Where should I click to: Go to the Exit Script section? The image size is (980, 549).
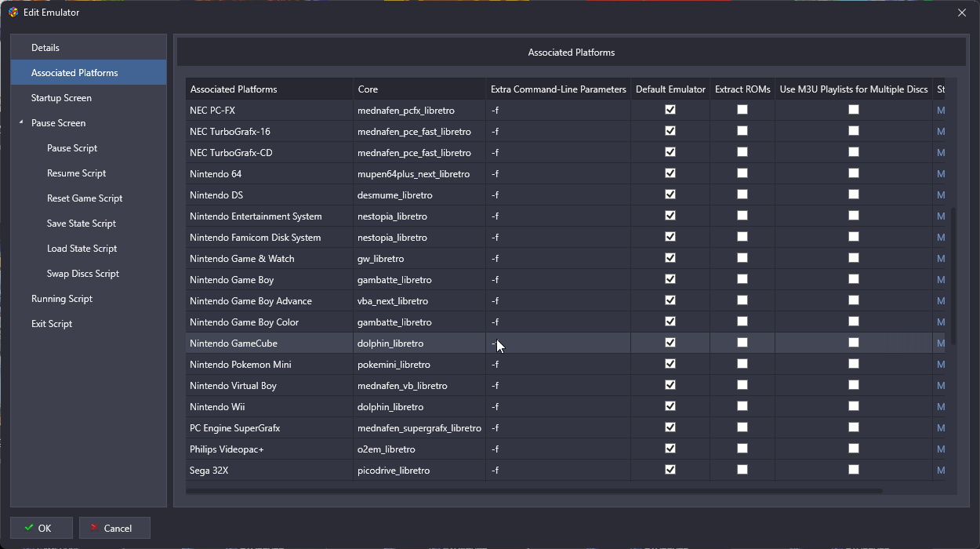coord(89,324)
